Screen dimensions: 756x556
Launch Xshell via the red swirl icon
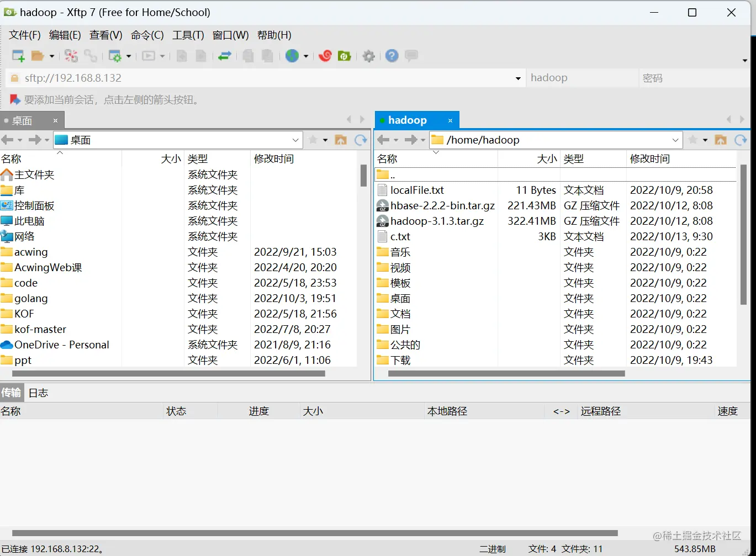point(325,56)
